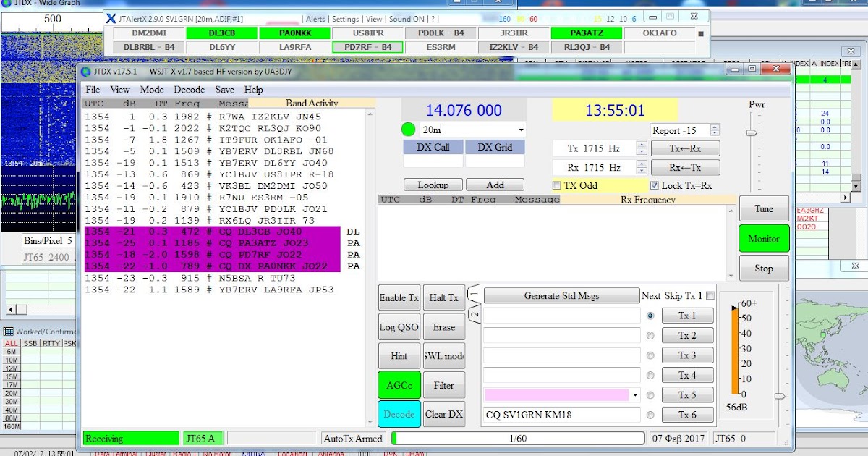Click PA3ATZ in the JTAlertX callsign bar
Screen dimensions: 868x456
(x=588, y=33)
